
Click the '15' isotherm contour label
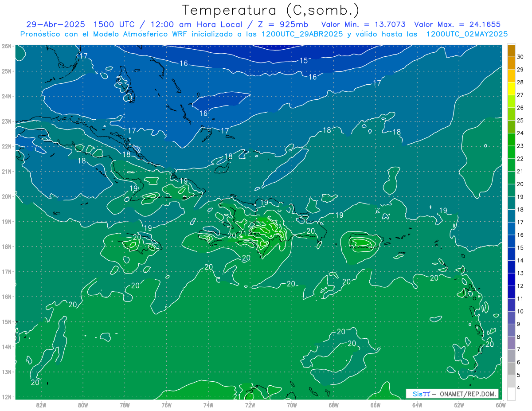(x=304, y=61)
